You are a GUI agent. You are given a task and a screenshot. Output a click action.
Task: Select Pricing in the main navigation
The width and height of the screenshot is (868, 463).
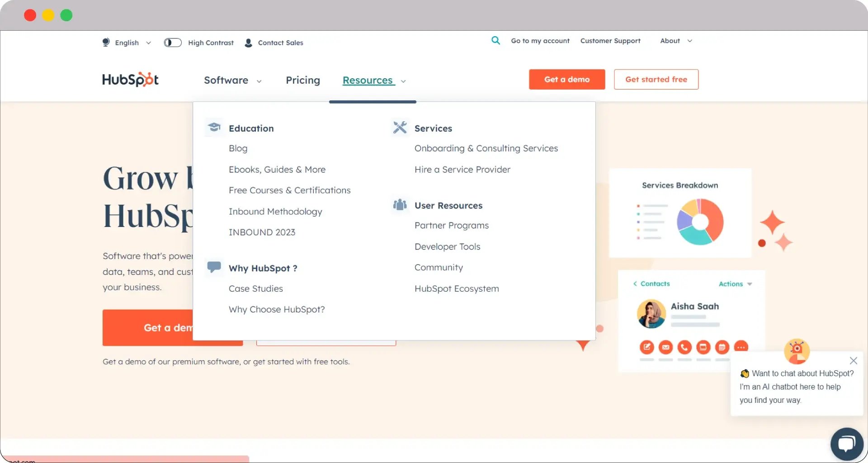(302, 80)
